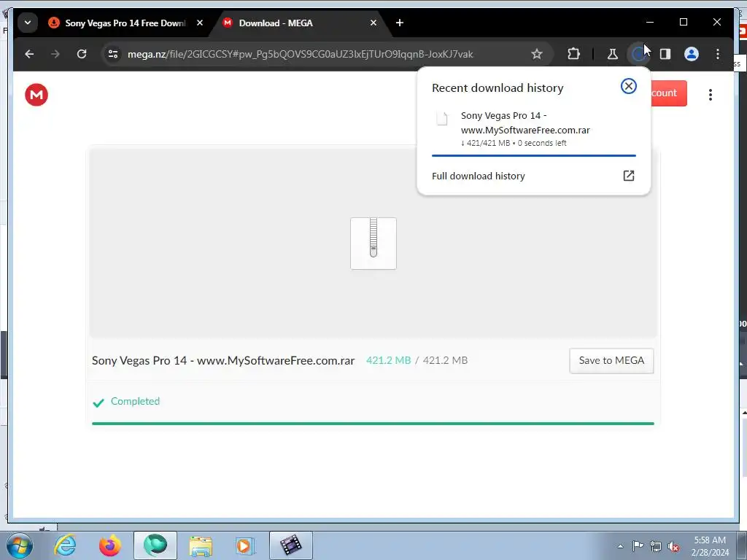Click file name Sony Vegas Pro 14 rar text
This screenshot has width=747, height=560.
coord(223,360)
